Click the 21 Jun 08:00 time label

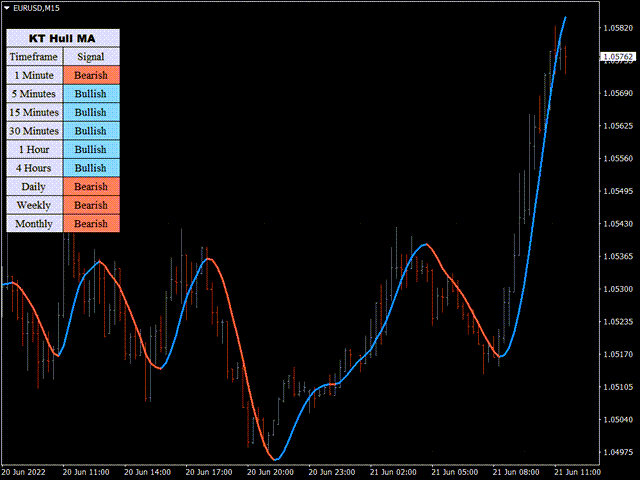point(516,472)
